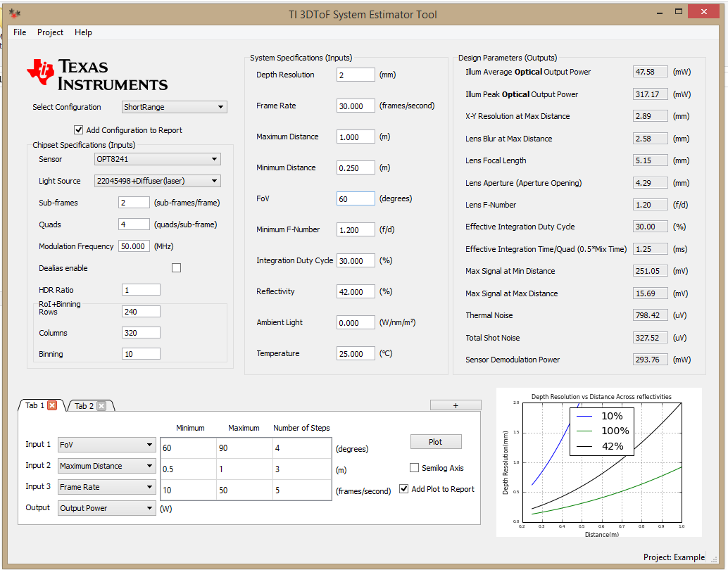Click the Minimum F-Number input field

[356, 230]
